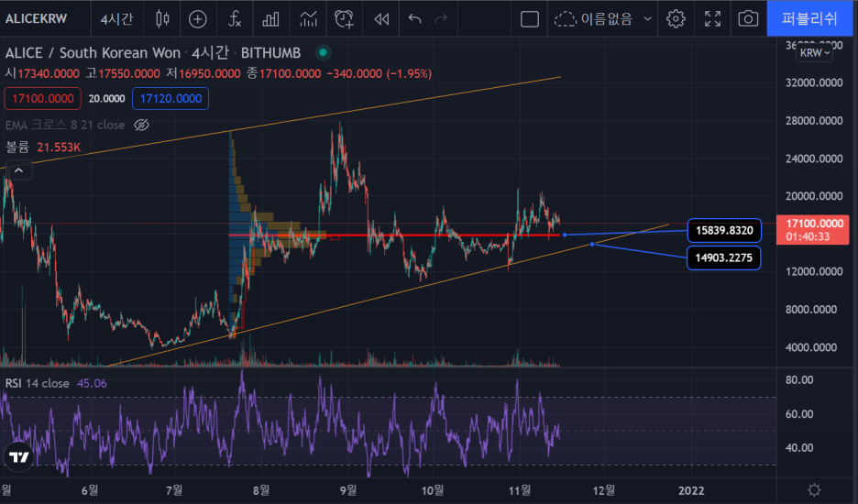This screenshot has height=504, width=858.
Task: Click the 28000.0000 price axis label
Action: click(814, 120)
